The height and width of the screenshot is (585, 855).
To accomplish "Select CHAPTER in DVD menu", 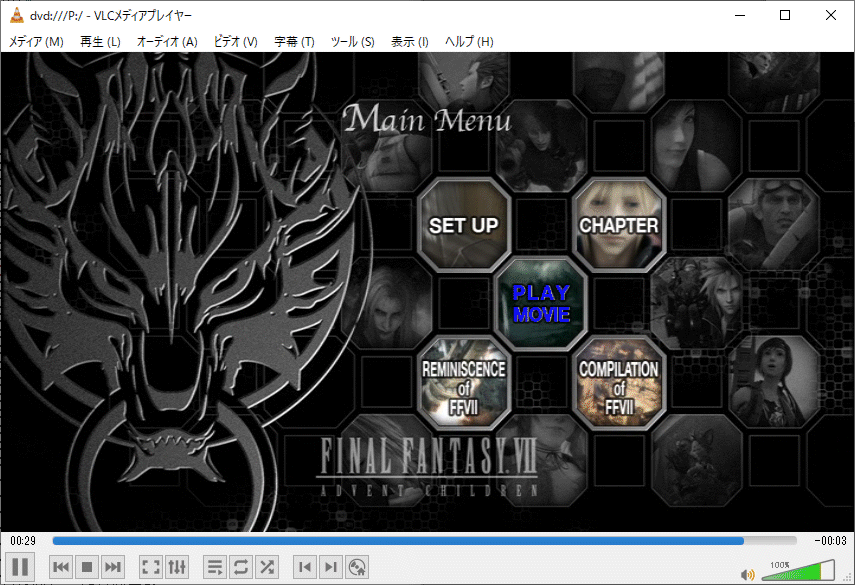I will coord(619,225).
